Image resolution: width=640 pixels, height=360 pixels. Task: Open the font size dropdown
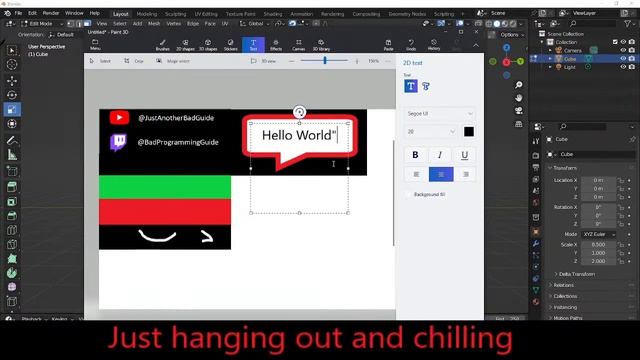[431, 131]
